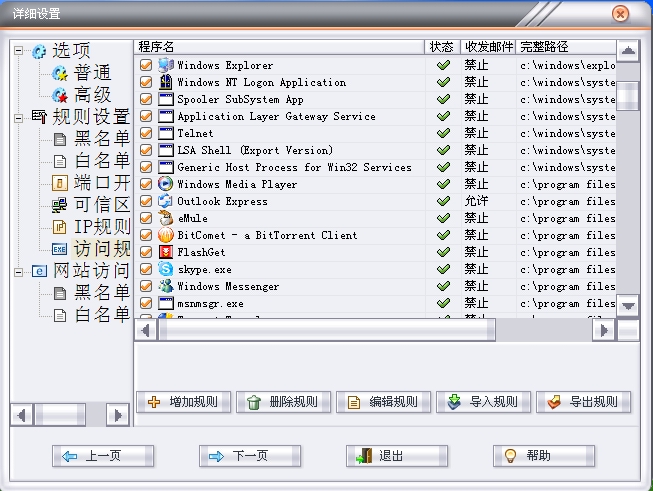Click the 可信区 network computers icon

point(60,205)
